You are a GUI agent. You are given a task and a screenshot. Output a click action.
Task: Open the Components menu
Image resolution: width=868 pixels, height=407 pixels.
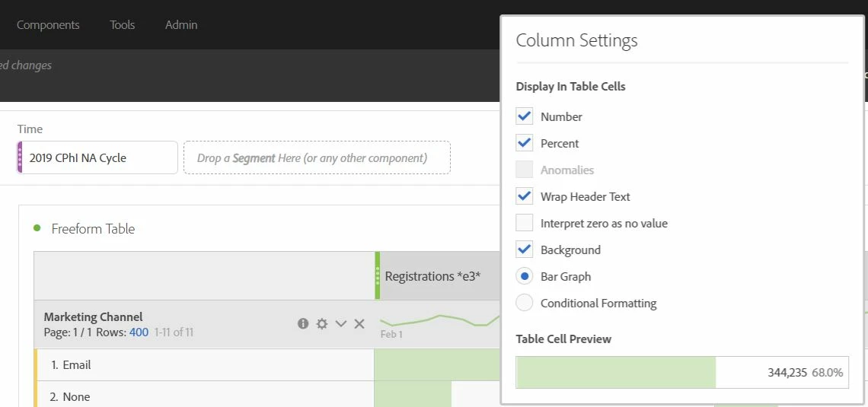48,25
